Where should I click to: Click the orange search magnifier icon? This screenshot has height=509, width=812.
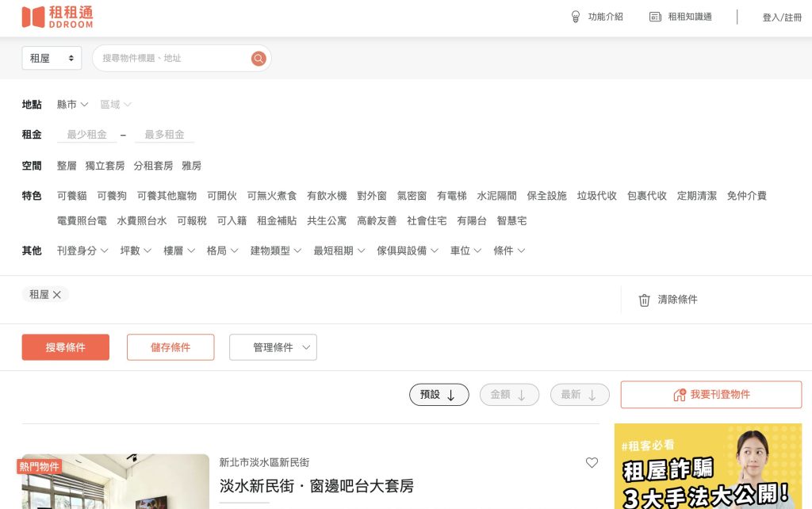pyautogui.click(x=259, y=59)
